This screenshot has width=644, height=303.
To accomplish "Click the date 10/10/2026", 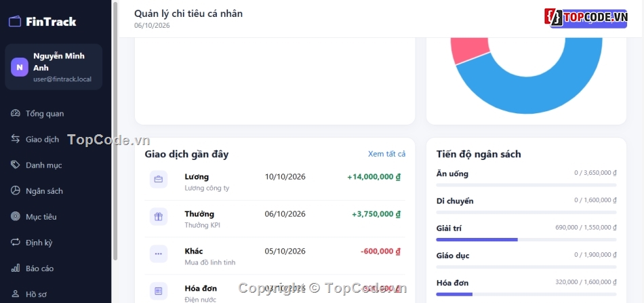I will tap(285, 177).
